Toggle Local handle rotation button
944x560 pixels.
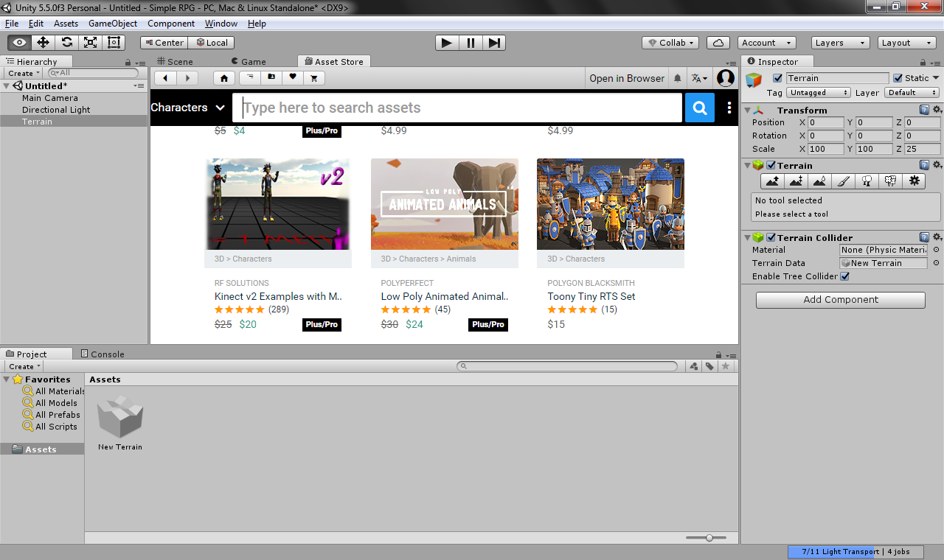[212, 43]
